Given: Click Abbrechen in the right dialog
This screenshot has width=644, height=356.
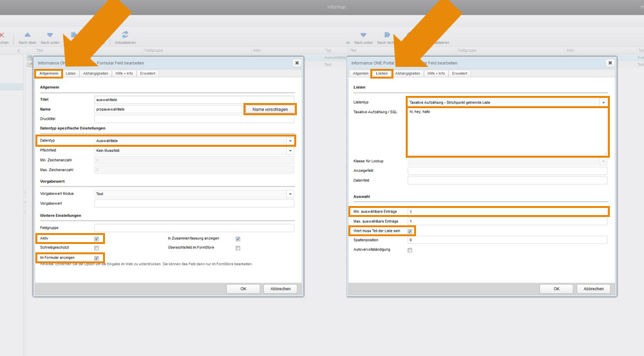Looking at the screenshot, I should tap(594, 288).
